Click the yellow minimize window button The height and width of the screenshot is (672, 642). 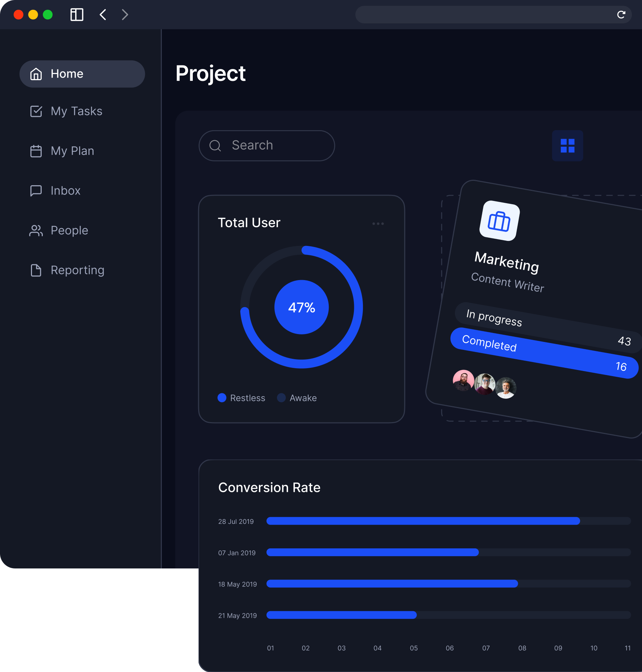(x=33, y=15)
